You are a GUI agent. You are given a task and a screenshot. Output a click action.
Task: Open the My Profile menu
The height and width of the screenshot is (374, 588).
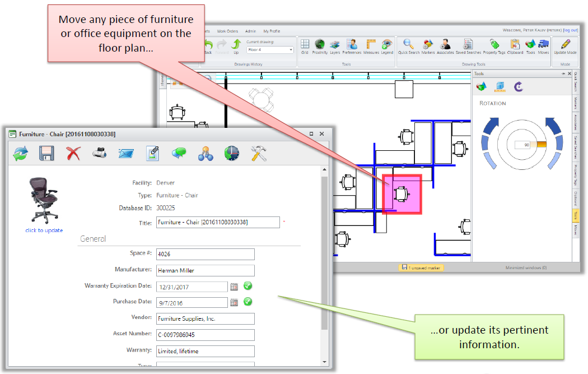click(272, 31)
